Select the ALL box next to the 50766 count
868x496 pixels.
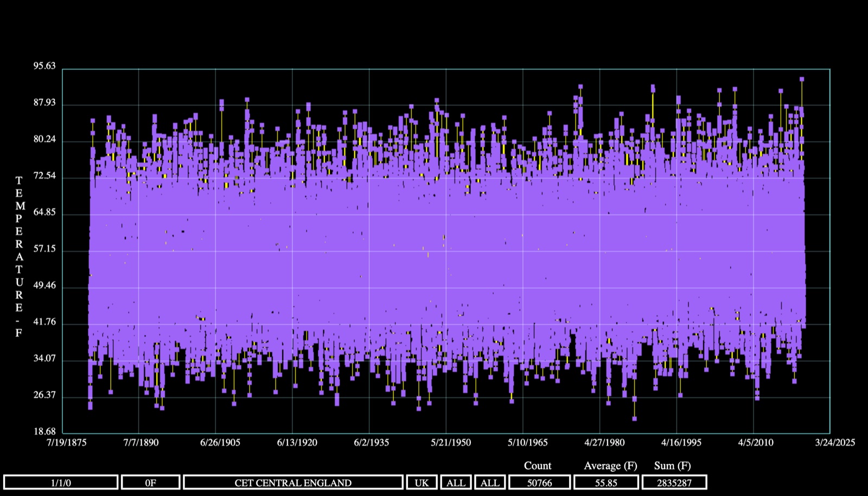click(x=490, y=482)
